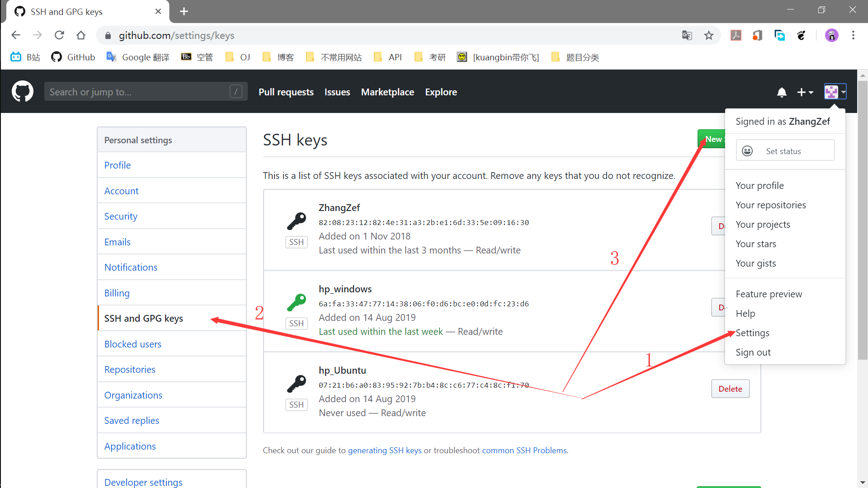This screenshot has height=488, width=868.
Task: Open the 考研 bookmarks folder
Action: click(x=430, y=57)
